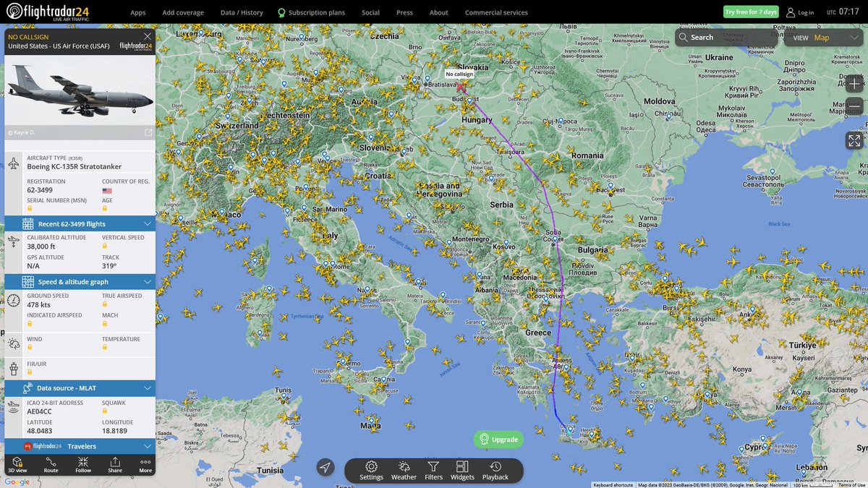Image resolution: width=868 pixels, height=488 pixels.
Task: Open the aircraft photo external link icon
Action: pyautogui.click(x=148, y=133)
